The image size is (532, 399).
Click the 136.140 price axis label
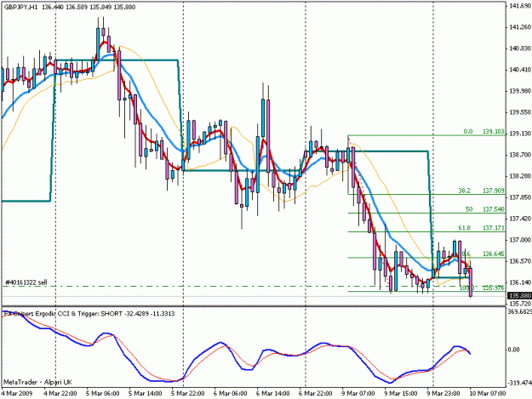(520, 282)
